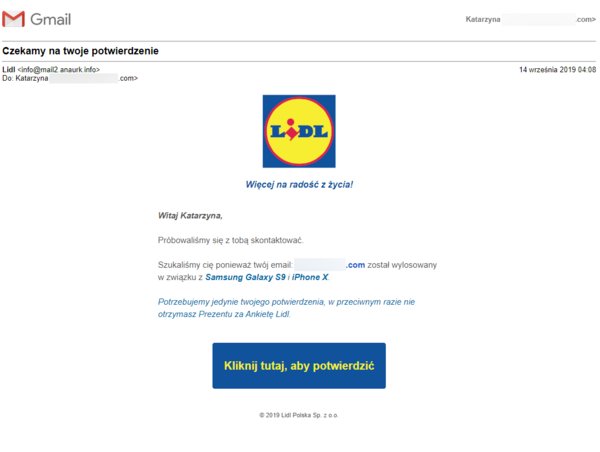Click the red Gmail envelope logo
Viewport: 600px width, 452px height.
tap(13, 19)
